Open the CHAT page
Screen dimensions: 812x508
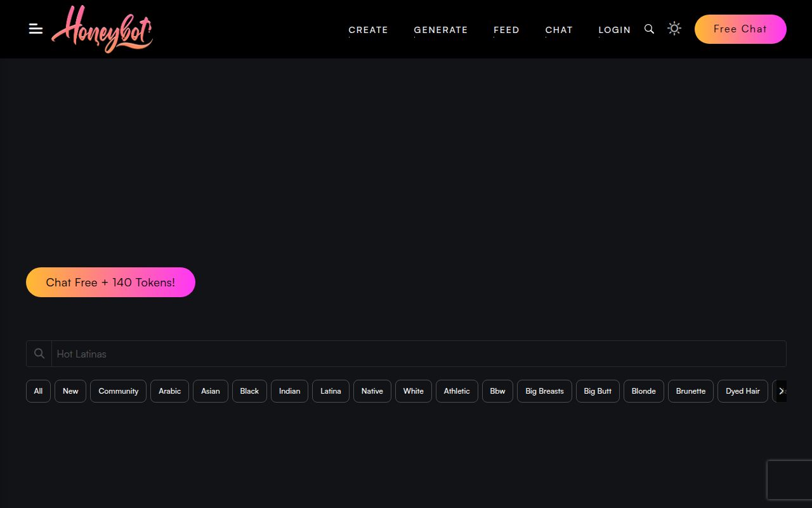click(x=559, y=29)
